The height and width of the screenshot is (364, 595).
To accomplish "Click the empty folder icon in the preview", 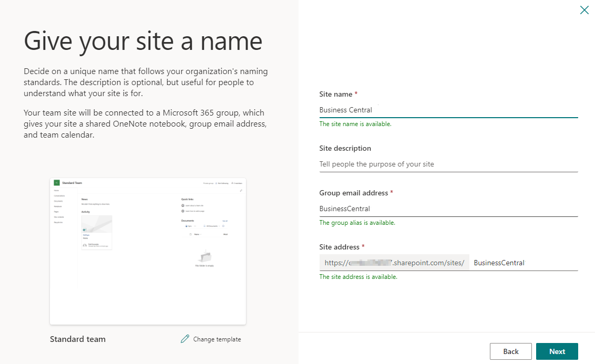I will (206, 256).
